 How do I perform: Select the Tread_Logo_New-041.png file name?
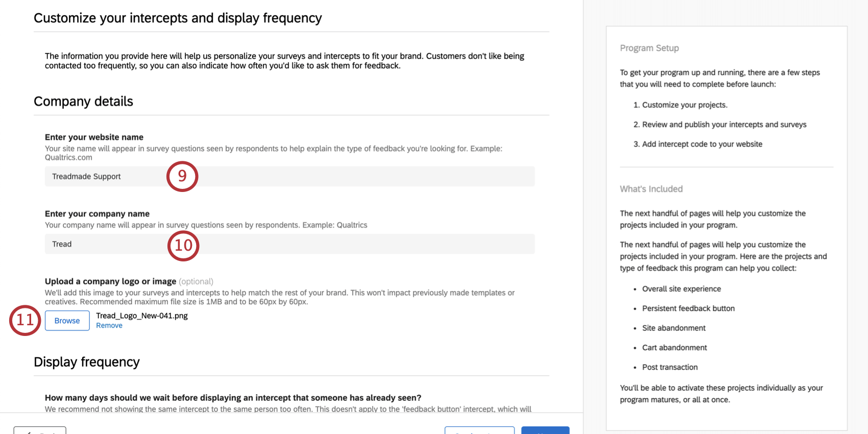coord(141,316)
